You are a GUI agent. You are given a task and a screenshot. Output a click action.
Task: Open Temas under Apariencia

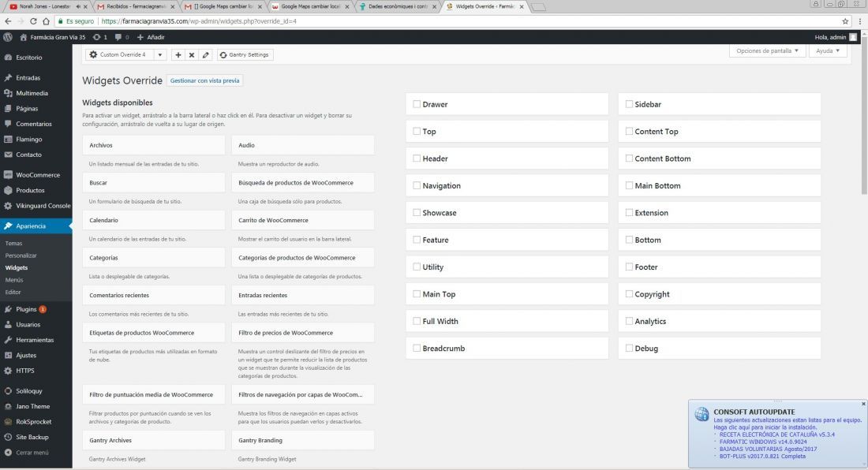pyautogui.click(x=14, y=244)
